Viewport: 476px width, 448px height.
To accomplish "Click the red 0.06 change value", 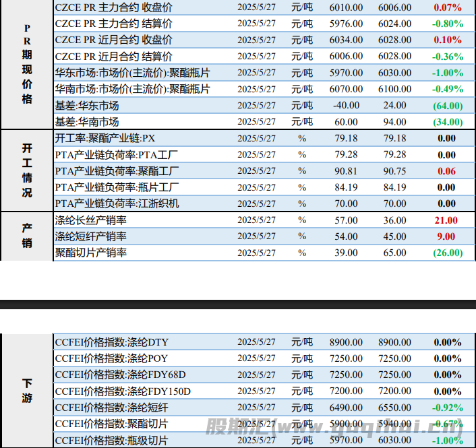I will coord(447,171).
